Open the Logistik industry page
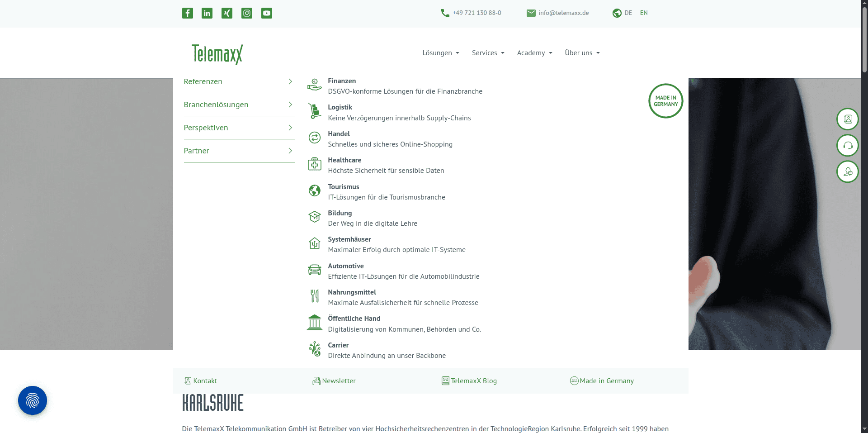868x433 pixels. (x=340, y=107)
